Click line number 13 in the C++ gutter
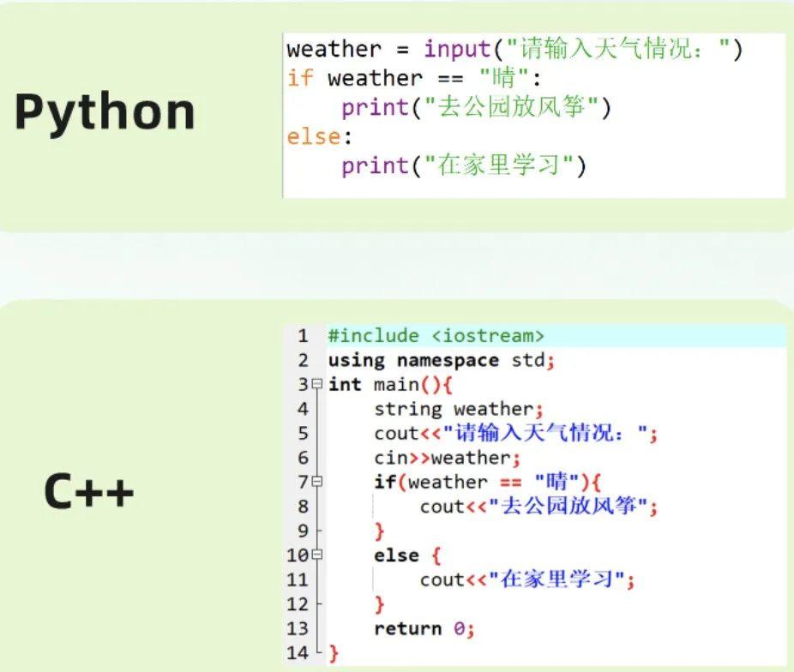 [298, 628]
